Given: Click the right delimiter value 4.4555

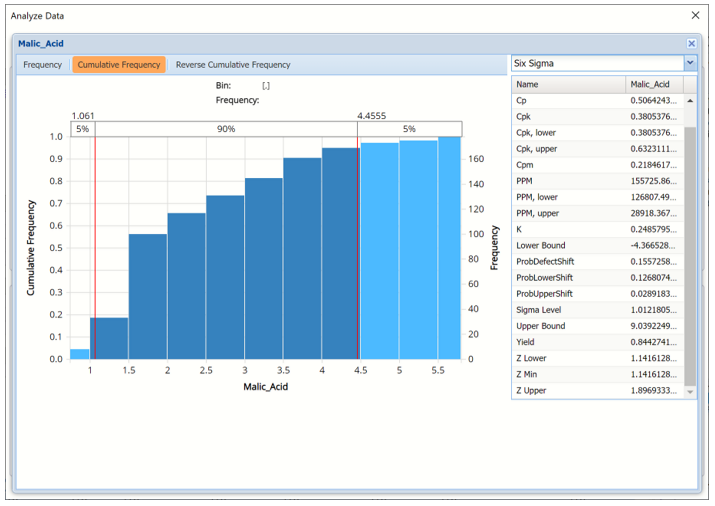Looking at the screenshot, I should (372, 115).
